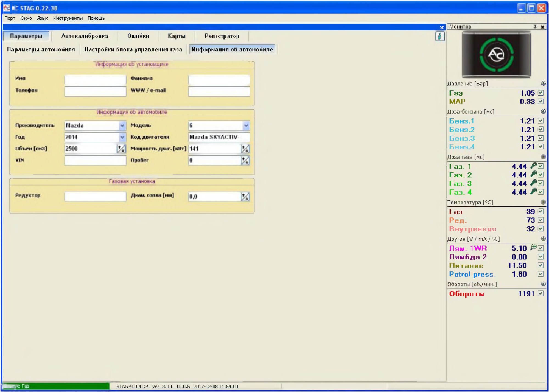Viewport: 549px width, 392px height.
Task: Toggle the MAP checkbox
Action: [540, 101]
